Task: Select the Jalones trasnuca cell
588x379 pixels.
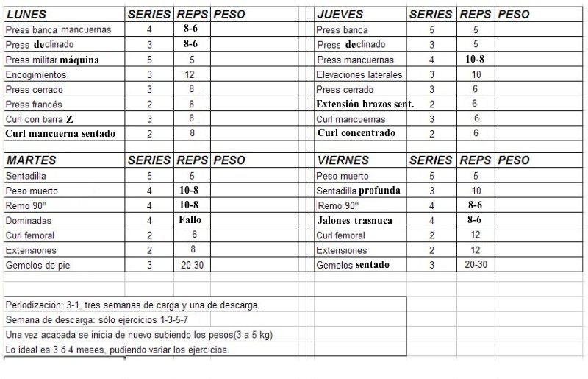Action: pyautogui.click(x=355, y=220)
